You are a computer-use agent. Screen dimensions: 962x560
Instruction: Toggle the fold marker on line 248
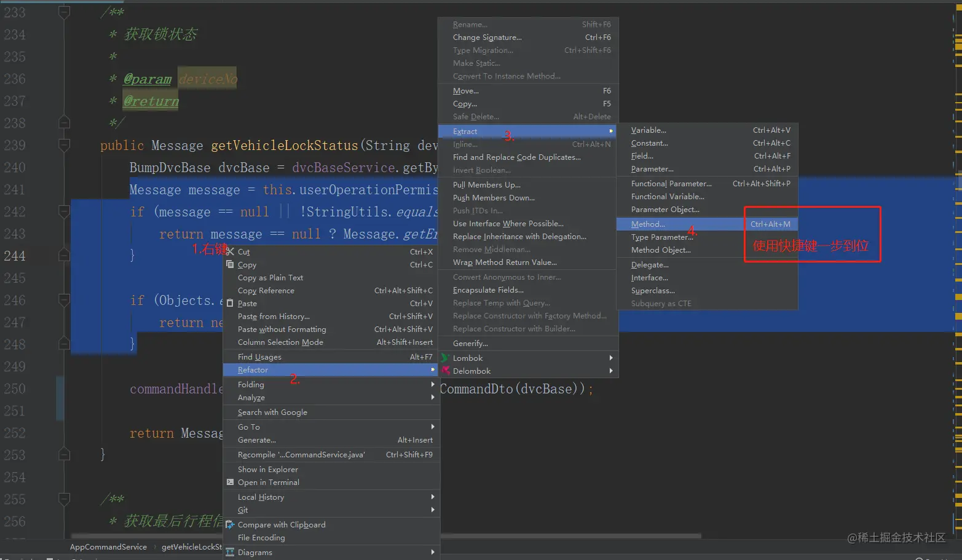pos(64,344)
